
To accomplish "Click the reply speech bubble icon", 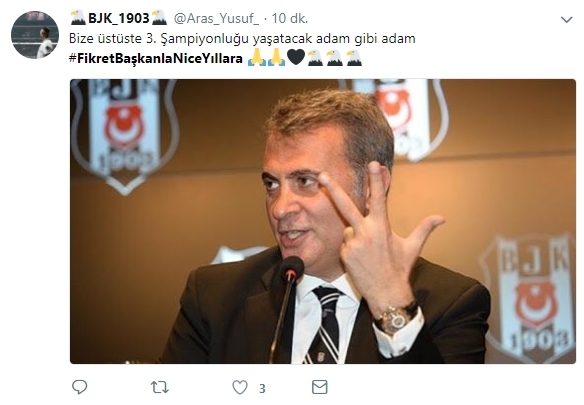I will (79, 387).
